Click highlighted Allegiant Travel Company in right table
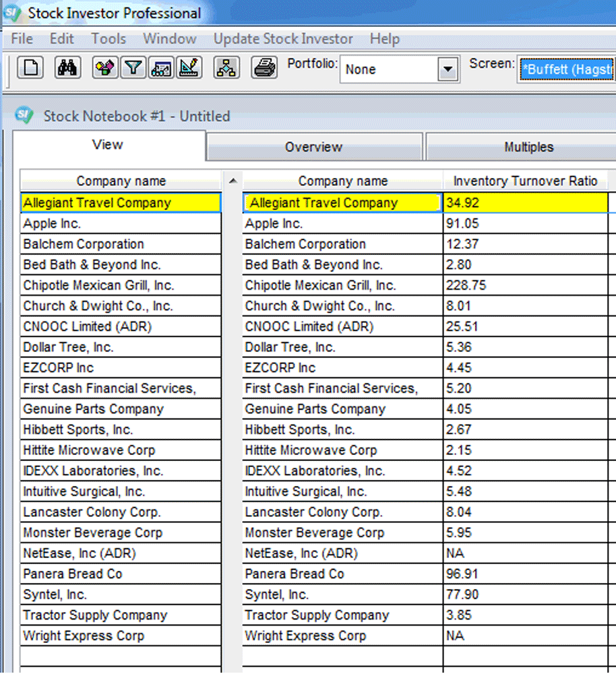616x674 pixels. pyautogui.click(x=342, y=203)
